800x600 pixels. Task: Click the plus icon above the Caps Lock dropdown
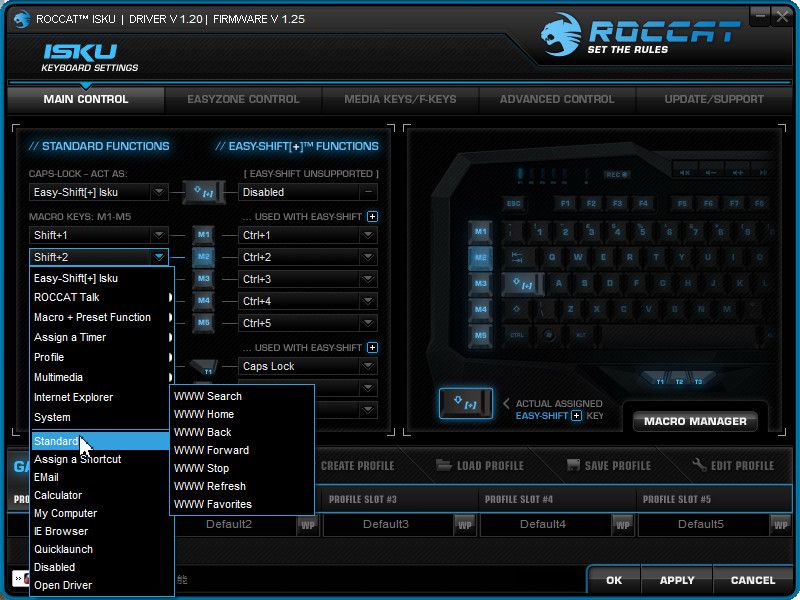click(x=372, y=348)
